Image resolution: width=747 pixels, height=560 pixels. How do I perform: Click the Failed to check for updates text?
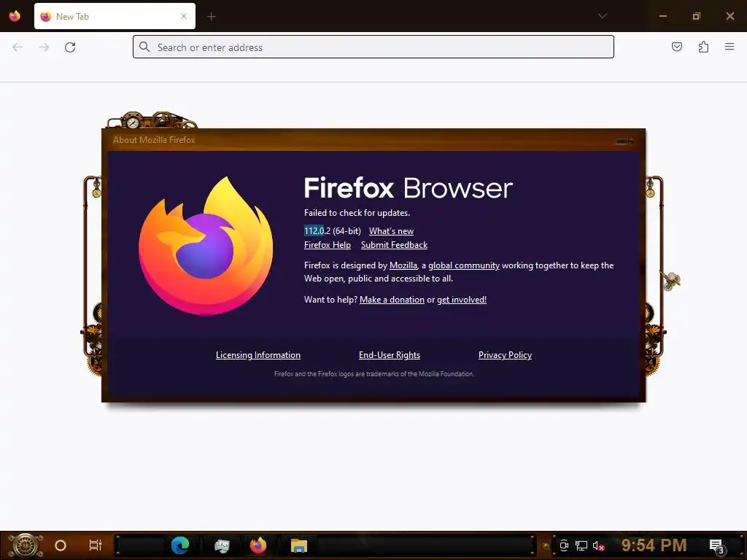[357, 213]
